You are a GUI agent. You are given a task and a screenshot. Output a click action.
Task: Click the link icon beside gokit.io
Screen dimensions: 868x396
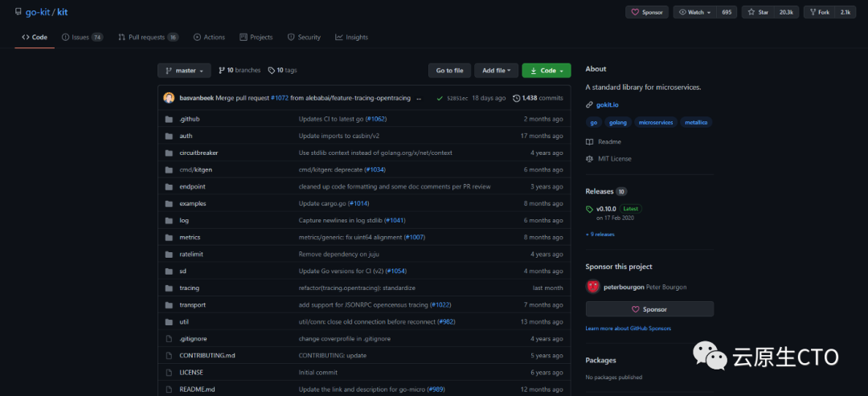[590, 104]
